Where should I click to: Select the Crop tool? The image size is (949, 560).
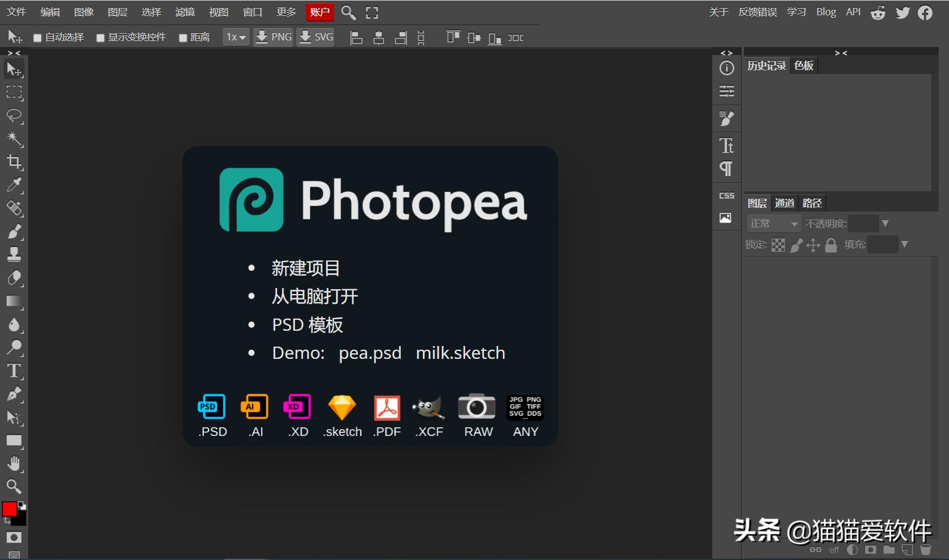pyautogui.click(x=14, y=162)
